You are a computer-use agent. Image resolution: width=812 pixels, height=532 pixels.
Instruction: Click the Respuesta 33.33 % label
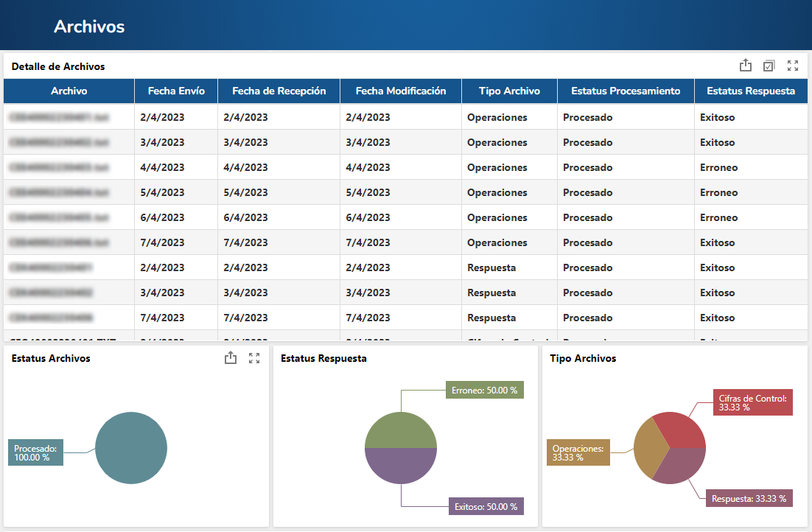[749, 498]
